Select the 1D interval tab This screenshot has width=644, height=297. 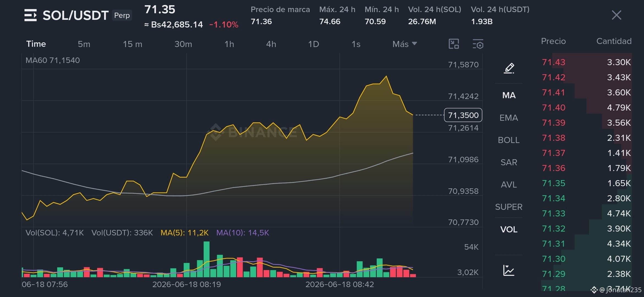pos(313,44)
